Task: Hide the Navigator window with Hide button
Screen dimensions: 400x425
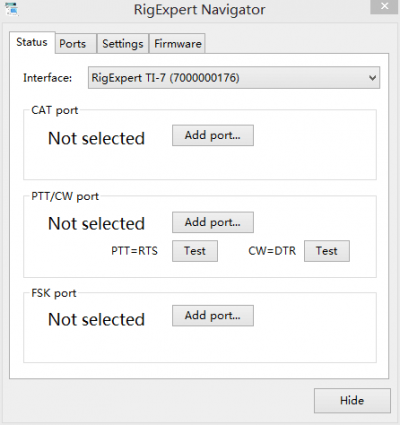Action: tap(352, 400)
